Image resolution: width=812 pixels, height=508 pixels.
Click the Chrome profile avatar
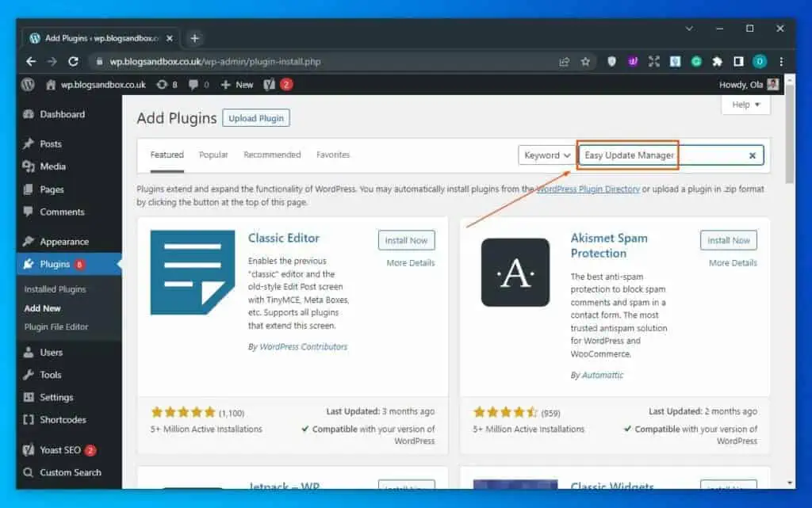pyautogui.click(x=758, y=61)
